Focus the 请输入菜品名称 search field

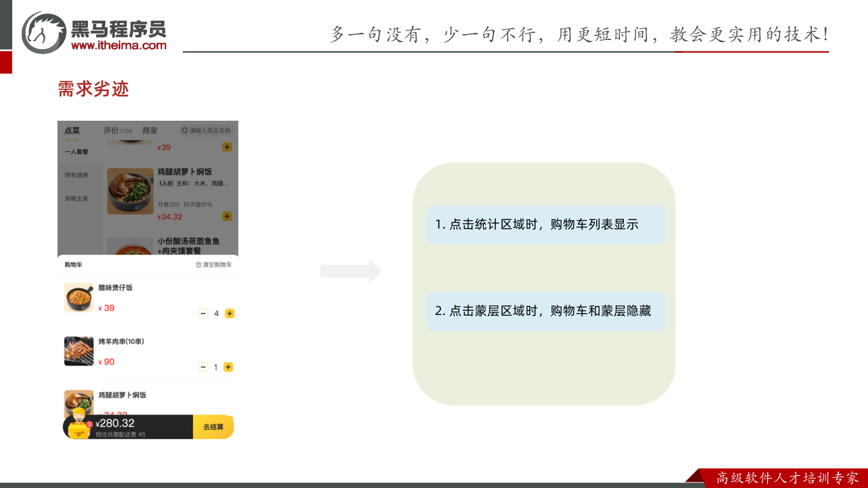[207, 130]
